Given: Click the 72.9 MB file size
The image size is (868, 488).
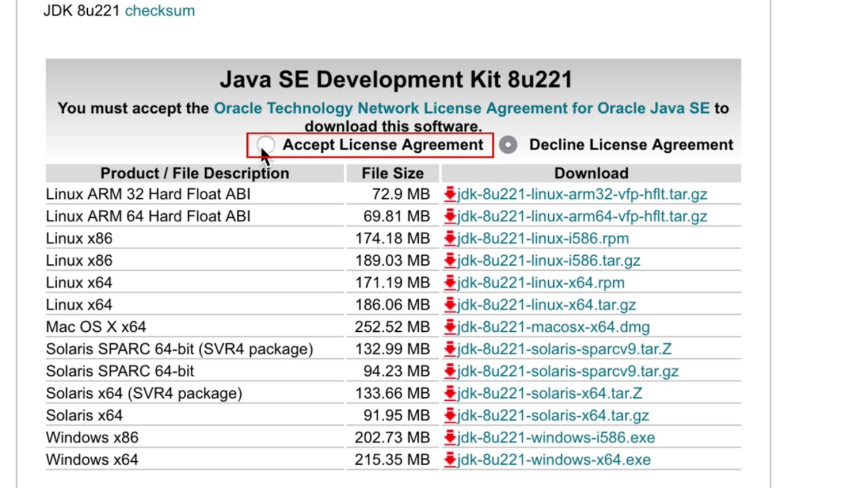Looking at the screenshot, I should (x=401, y=195).
